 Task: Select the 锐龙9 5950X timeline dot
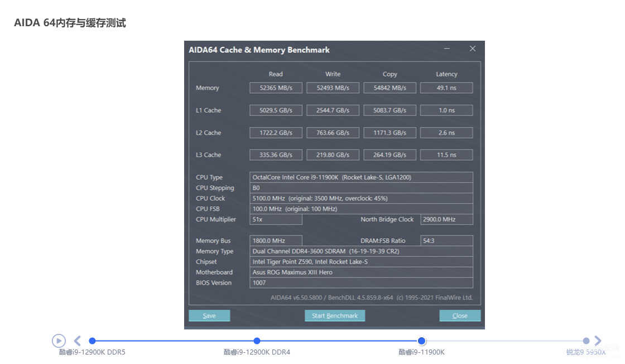point(586,341)
